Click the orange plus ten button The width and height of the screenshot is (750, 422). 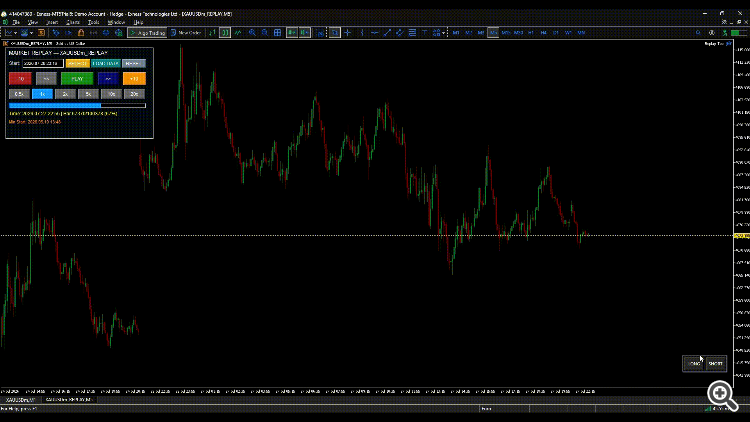[134, 78]
